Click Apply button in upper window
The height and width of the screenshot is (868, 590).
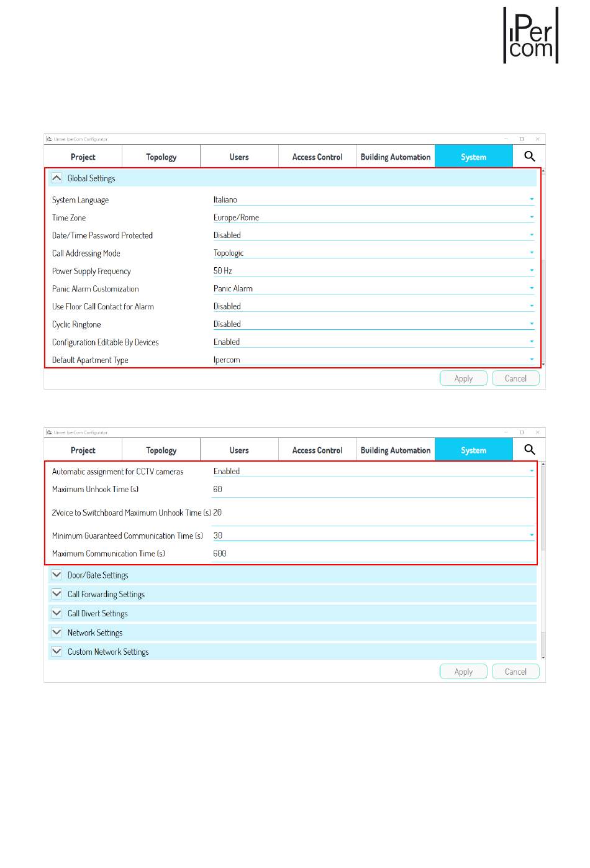[463, 378]
